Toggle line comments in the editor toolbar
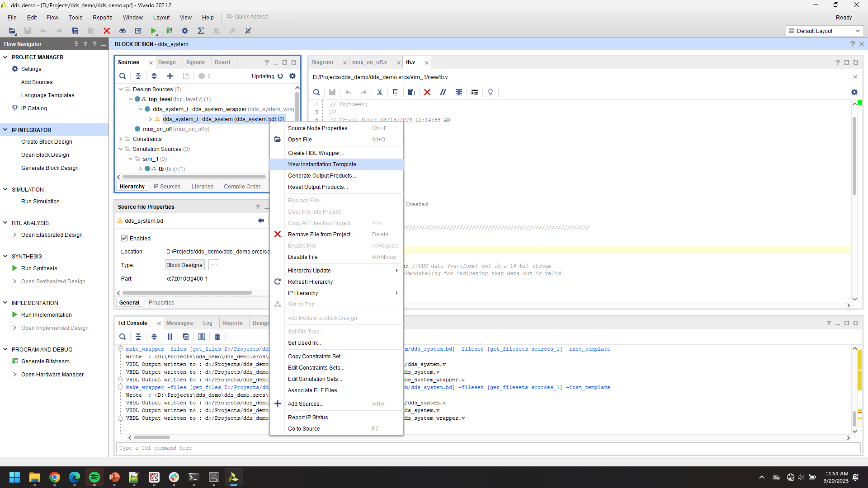 [443, 92]
